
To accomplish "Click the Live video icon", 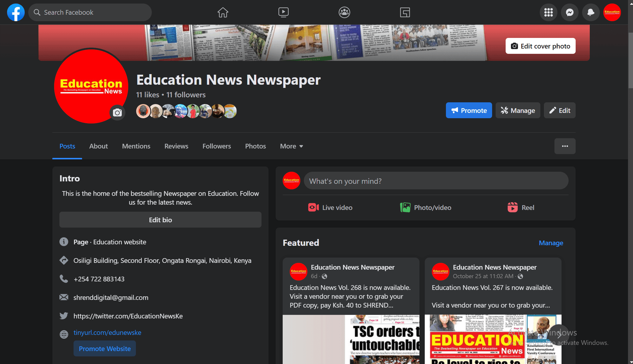I will 314,207.
